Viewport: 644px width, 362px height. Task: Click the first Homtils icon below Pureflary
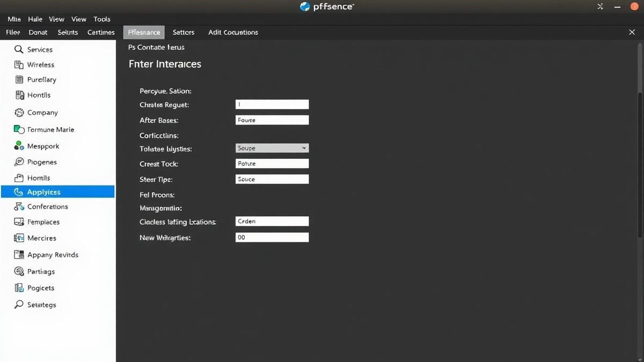click(19, 95)
